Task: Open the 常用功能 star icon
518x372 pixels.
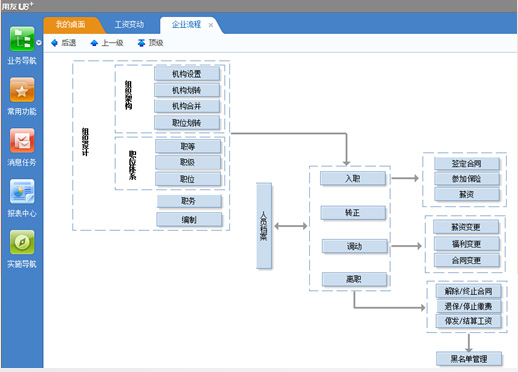Action: tap(22, 90)
